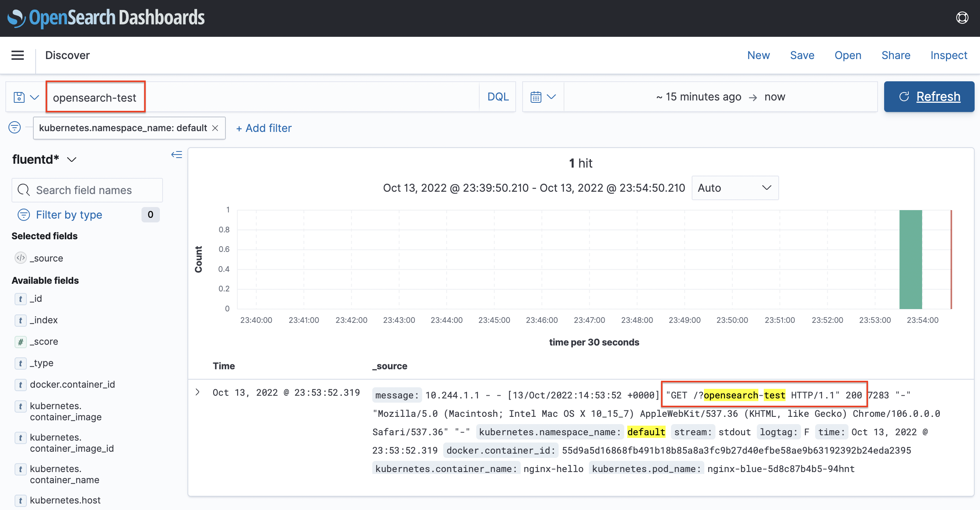The image size is (980, 510).
Task: Click the docker.container_id type icon
Action: pyautogui.click(x=21, y=385)
